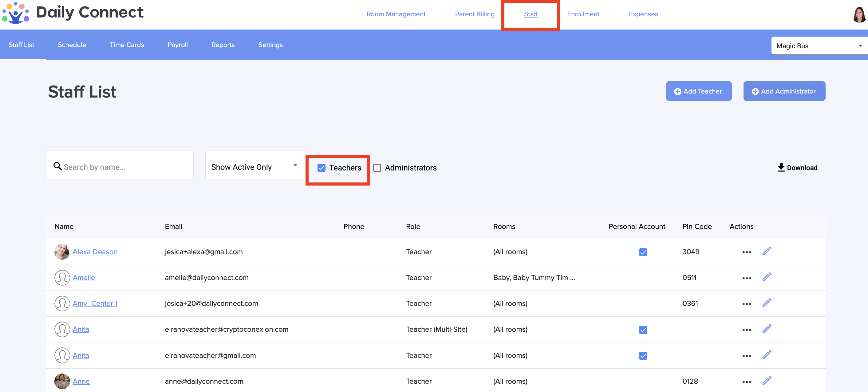Click the Add Teacher button
868x392 pixels.
click(699, 91)
